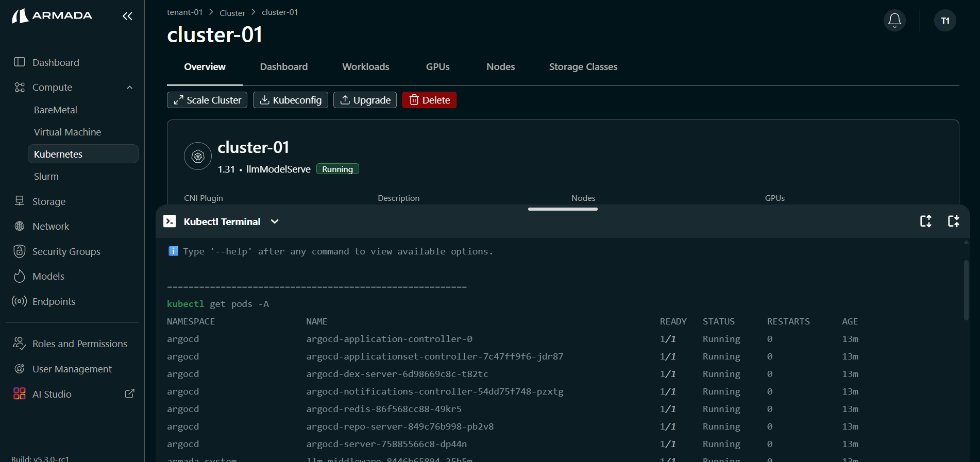Select Slurm in sidebar
980x462 pixels.
point(46,176)
